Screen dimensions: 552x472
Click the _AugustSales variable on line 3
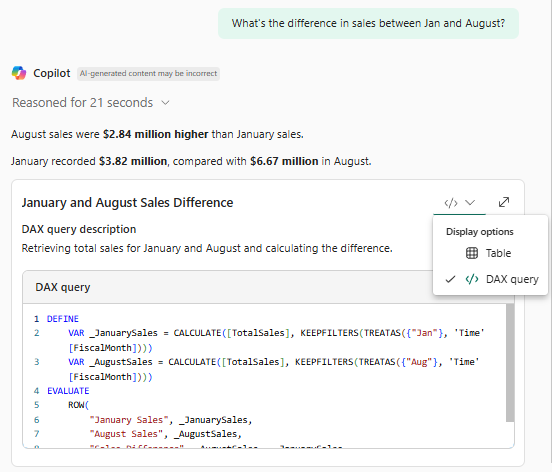click(121, 362)
